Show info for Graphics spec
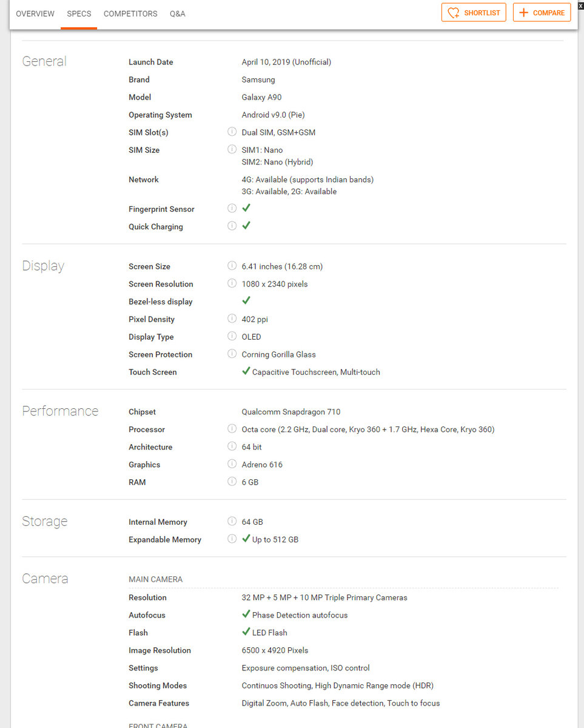The image size is (584, 728). [232, 464]
